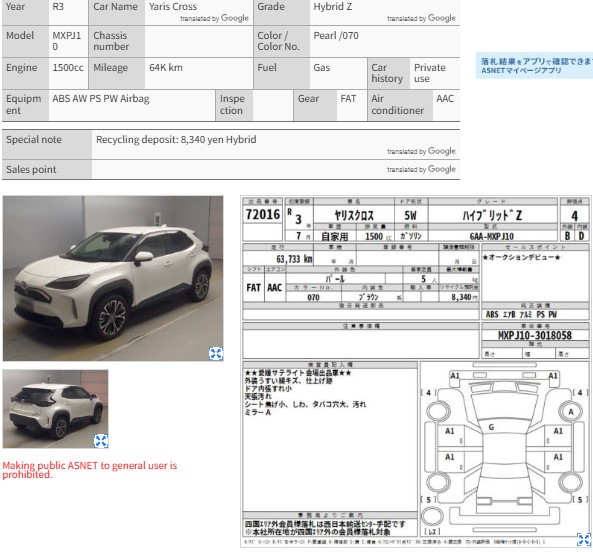Select the engine value 1500cc
The image size is (593, 552).
tap(68, 68)
